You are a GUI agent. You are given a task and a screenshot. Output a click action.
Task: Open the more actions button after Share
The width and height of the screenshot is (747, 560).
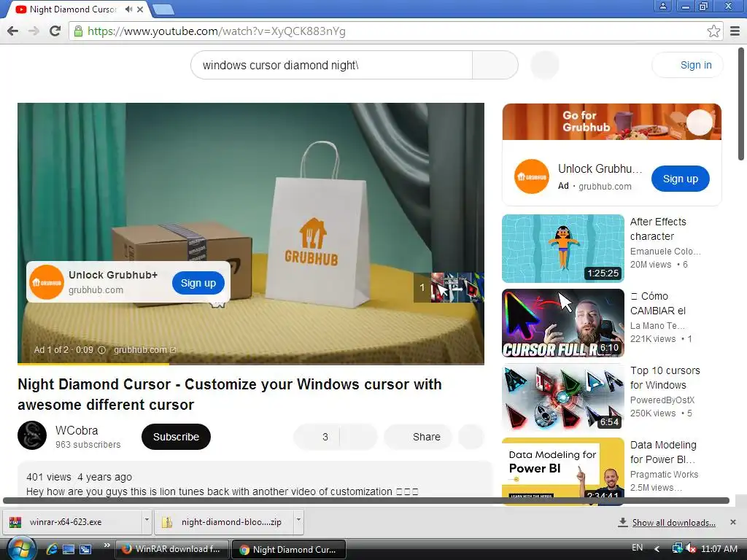point(471,437)
